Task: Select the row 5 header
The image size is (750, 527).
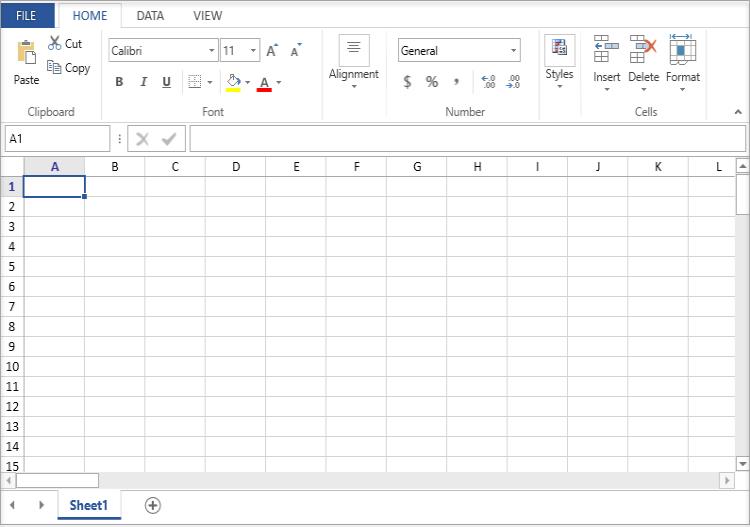Action: [12, 266]
